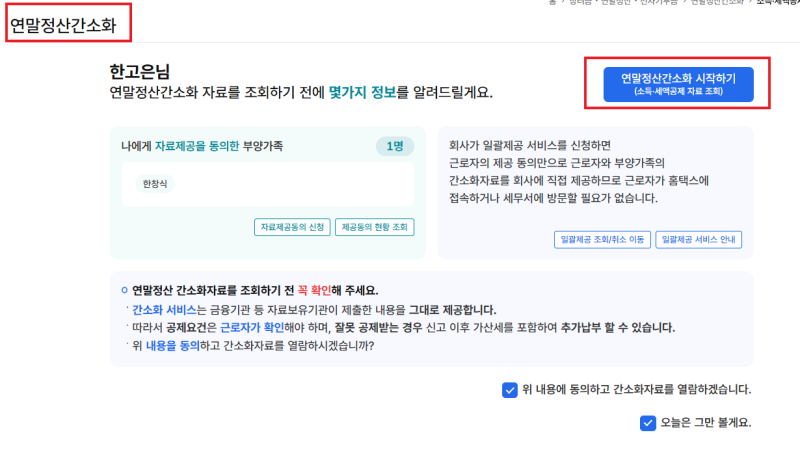
Task: Click the 1명 count badge
Action: 395,146
